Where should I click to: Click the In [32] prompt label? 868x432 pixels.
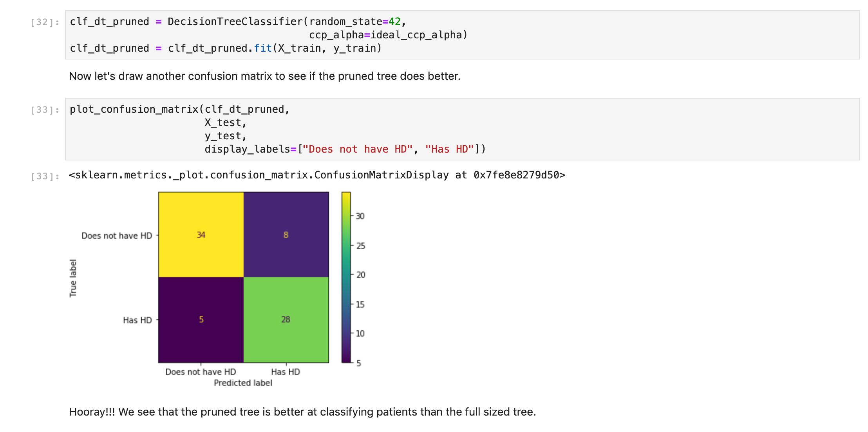click(45, 22)
